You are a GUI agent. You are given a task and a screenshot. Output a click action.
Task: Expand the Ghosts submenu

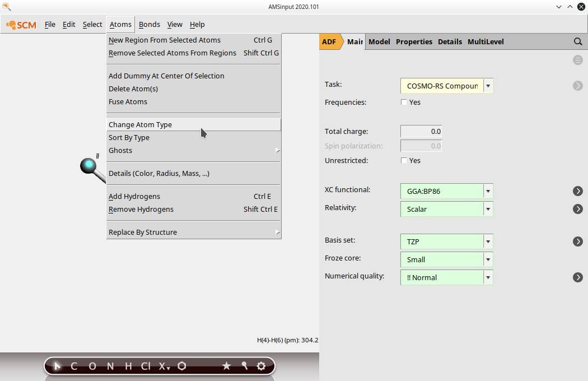click(194, 151)
